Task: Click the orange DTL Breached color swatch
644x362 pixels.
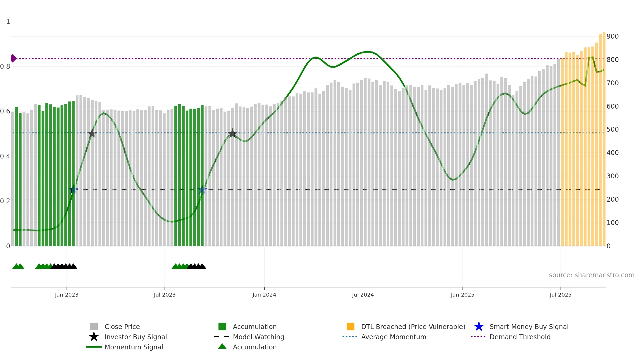Action: click(350, 327)
